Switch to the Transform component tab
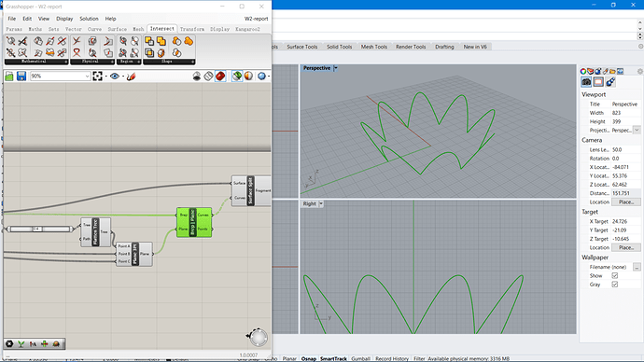644x362 pixels. pyautogui.click(x=192, y=29)
